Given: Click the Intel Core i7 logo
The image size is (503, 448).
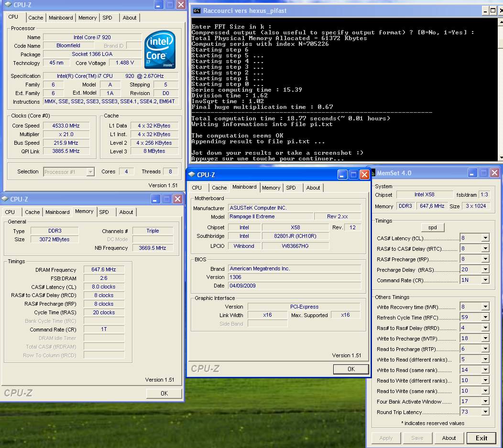Looking at the screenshot, I should point(160,49).
